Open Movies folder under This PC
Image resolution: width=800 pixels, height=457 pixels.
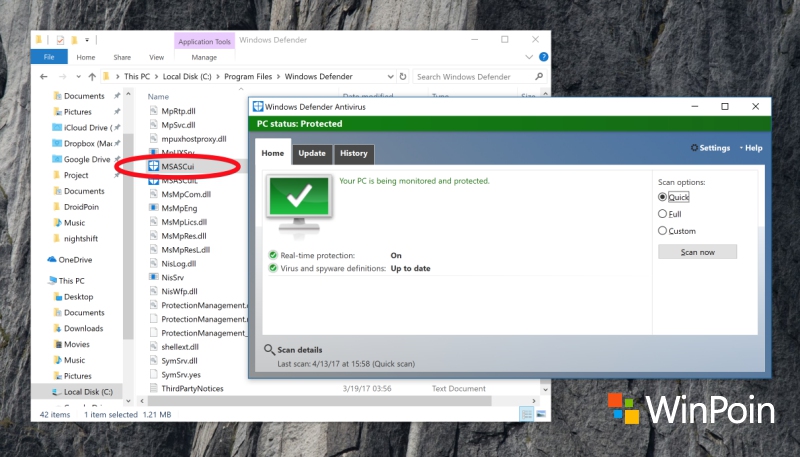click(71, 344)
